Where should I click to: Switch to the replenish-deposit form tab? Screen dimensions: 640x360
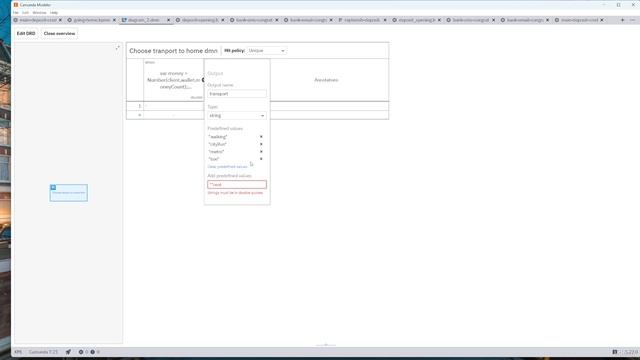tap(362, 20)
